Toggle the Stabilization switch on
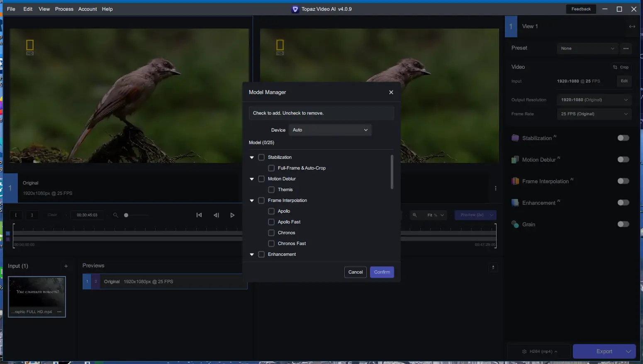 pos(623,138)
